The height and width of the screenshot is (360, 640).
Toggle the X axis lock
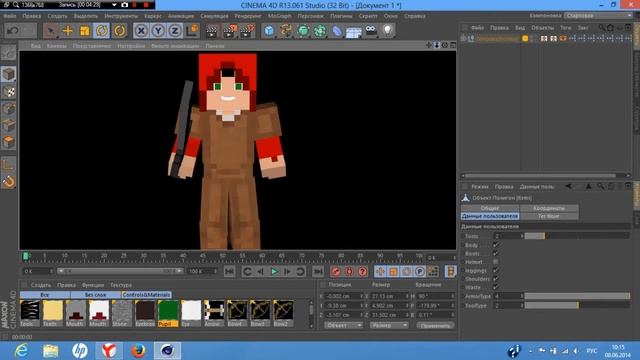click(141, 31)
